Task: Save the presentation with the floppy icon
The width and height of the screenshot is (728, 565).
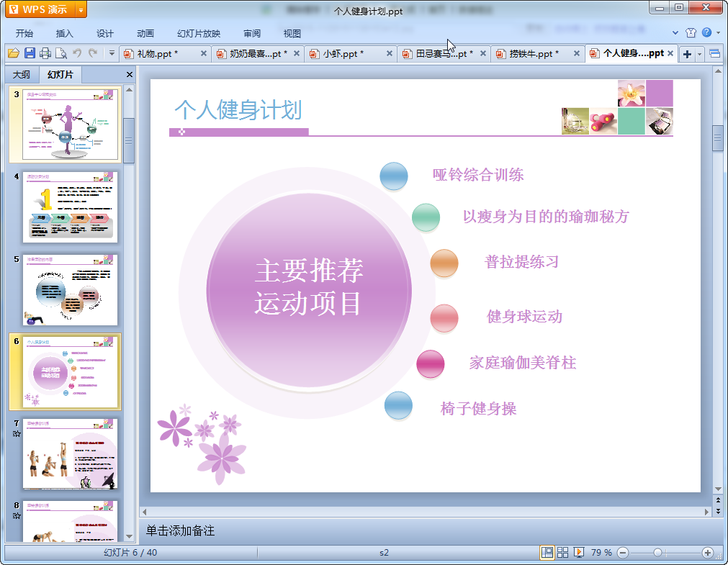Action: click(30, 53)
